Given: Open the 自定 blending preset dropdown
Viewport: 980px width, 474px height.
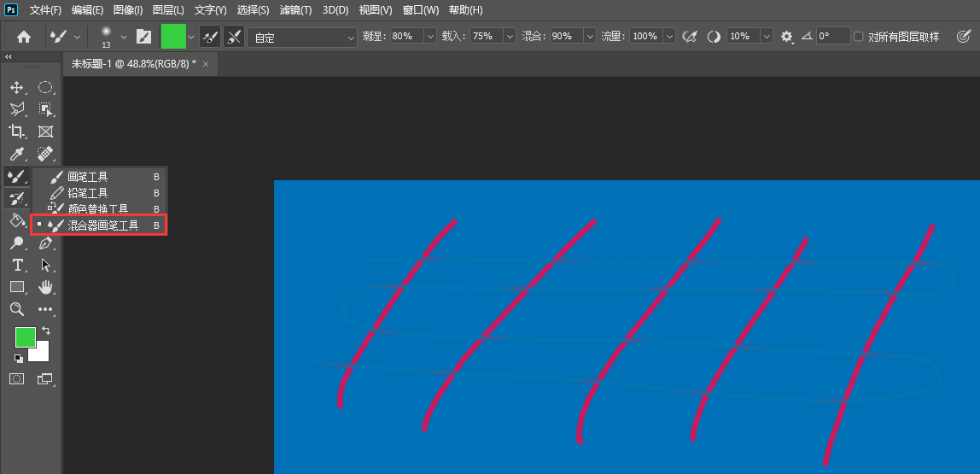Looking at the screenshot, I should pyautogui.click(x=302, y=38).
